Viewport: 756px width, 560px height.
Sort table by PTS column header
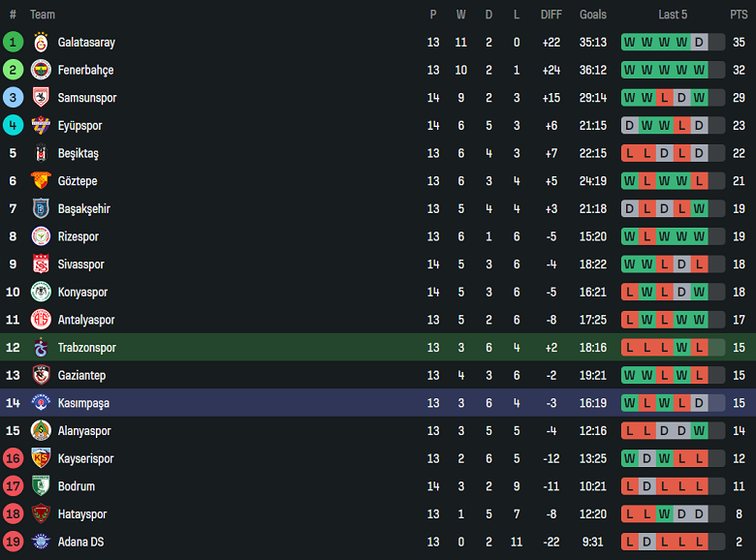click(x=739, y=15)
